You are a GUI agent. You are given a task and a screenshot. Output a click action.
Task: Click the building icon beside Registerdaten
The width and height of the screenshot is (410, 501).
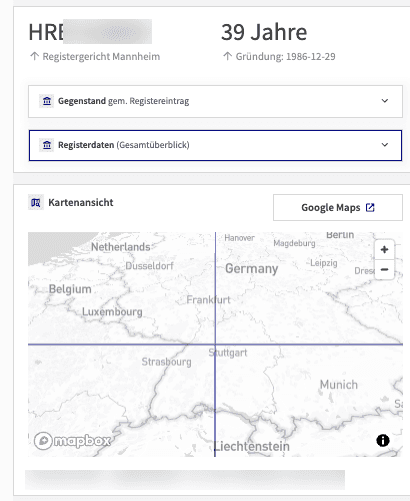click(x=47, y=145)
